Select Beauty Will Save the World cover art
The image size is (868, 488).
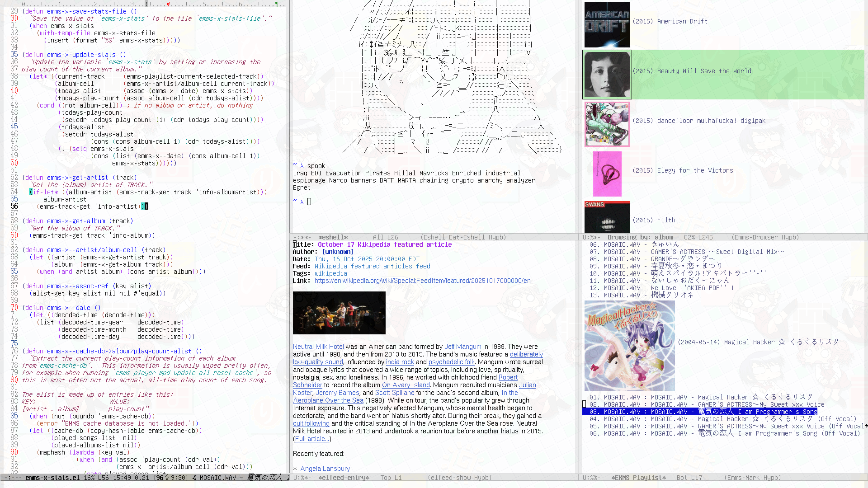(607, 75)
